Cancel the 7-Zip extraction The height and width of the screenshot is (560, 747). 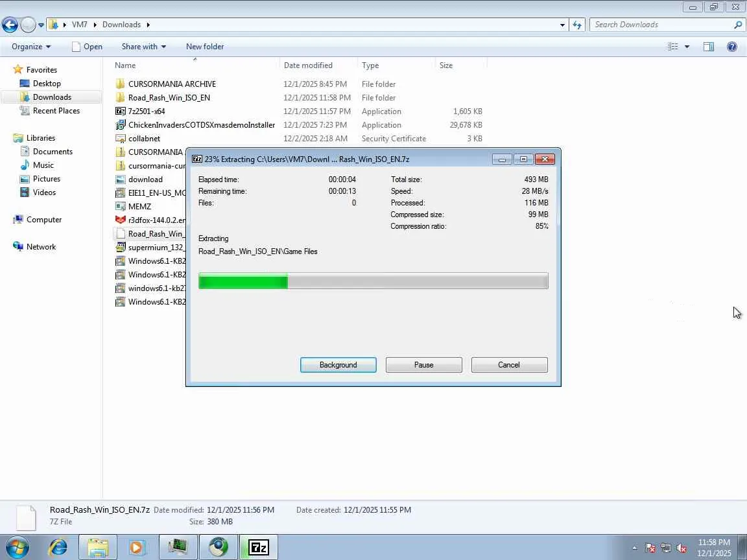pyautogui.click(x=509, y=365)
